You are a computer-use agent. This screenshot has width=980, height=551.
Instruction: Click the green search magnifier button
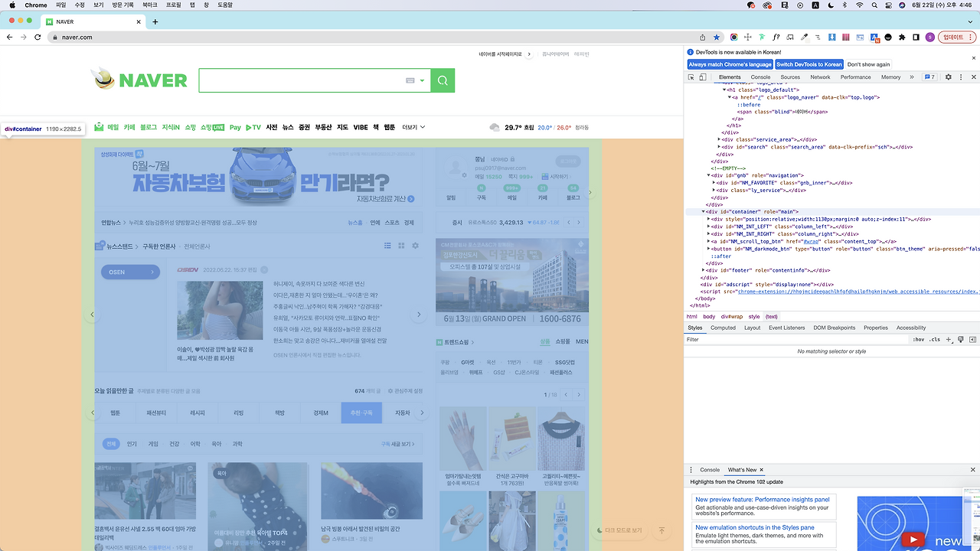pyautogui.click(x=443, y=80)
